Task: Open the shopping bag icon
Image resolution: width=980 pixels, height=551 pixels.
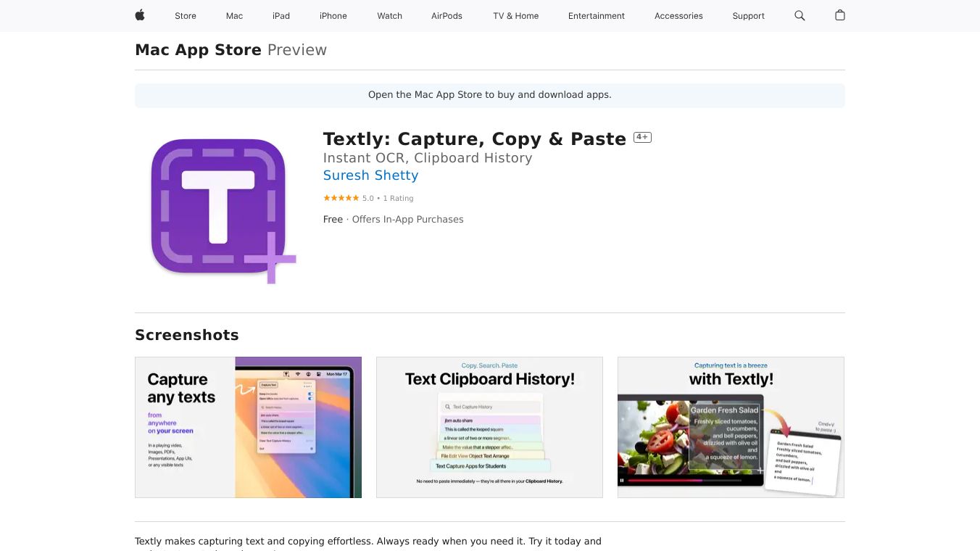Action: tap(840, 15)
